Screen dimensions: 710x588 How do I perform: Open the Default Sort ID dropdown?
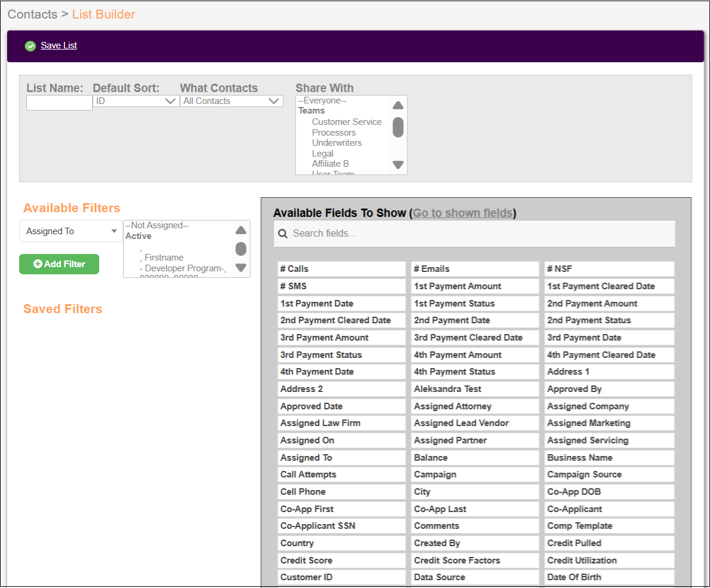pos(136,101)
